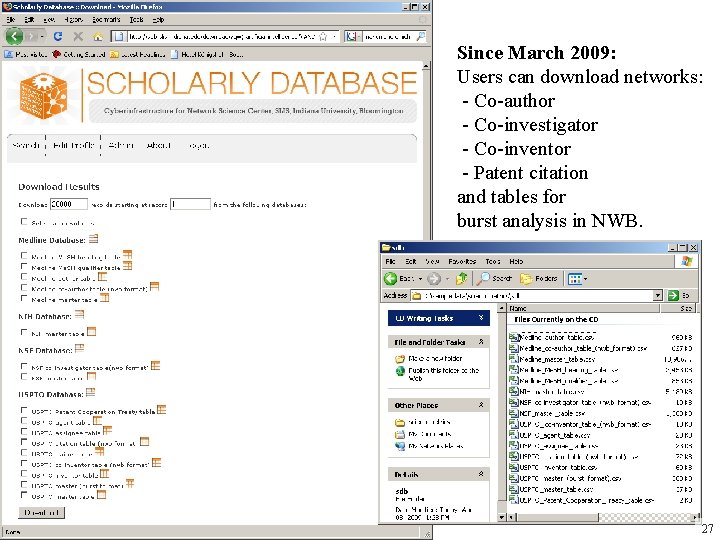Open the USPTO Database table icon
This screenshot has height=540, width=720.
coord(90,393)
